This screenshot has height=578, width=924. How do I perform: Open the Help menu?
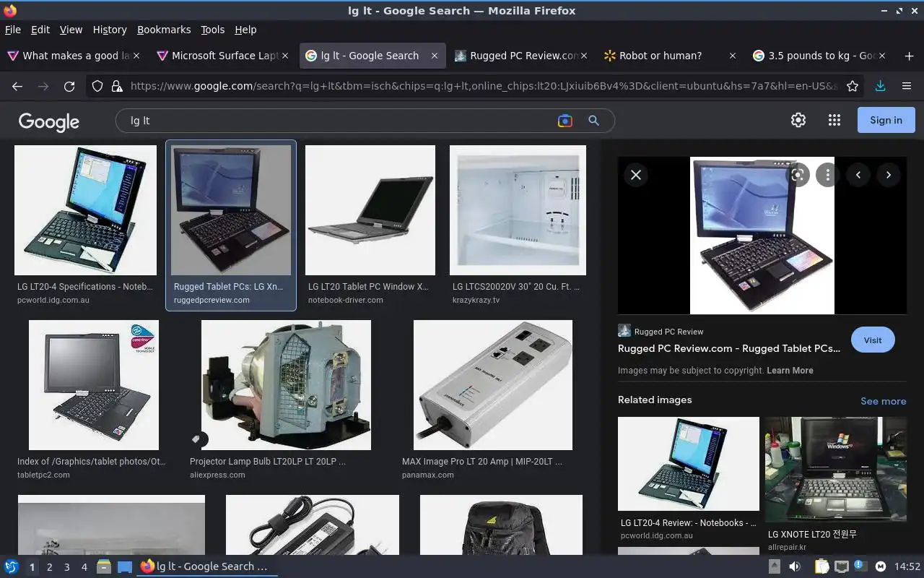(245, 30)
